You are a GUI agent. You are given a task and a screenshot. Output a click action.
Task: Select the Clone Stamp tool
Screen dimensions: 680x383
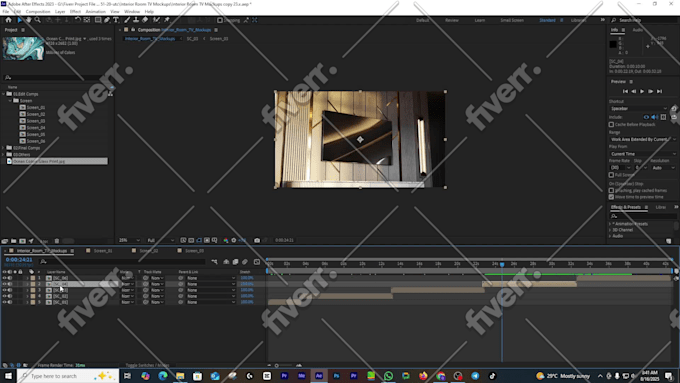[136, 20]
